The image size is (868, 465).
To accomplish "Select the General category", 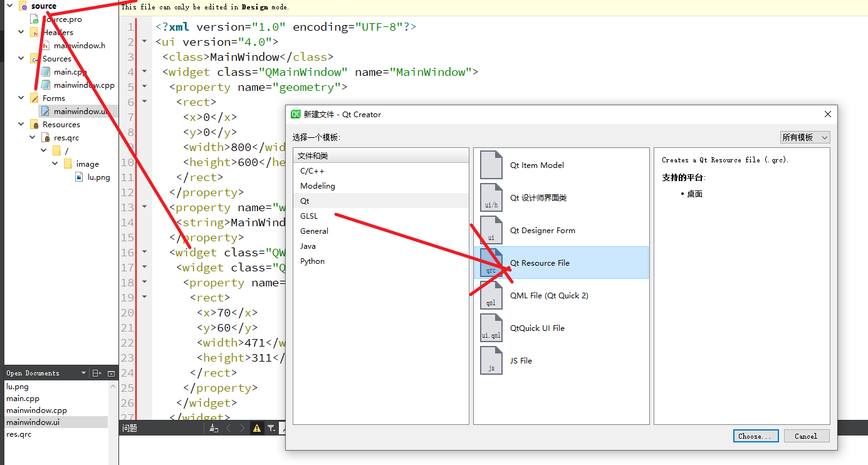I will click(381, 231).
